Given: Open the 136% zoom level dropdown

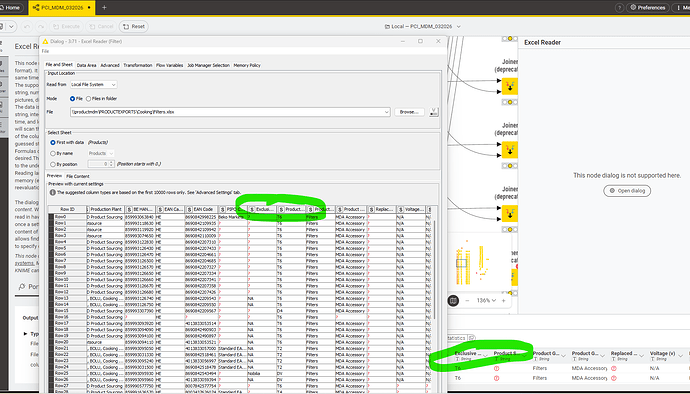Looking at the screenshot, I should (486, 301).
